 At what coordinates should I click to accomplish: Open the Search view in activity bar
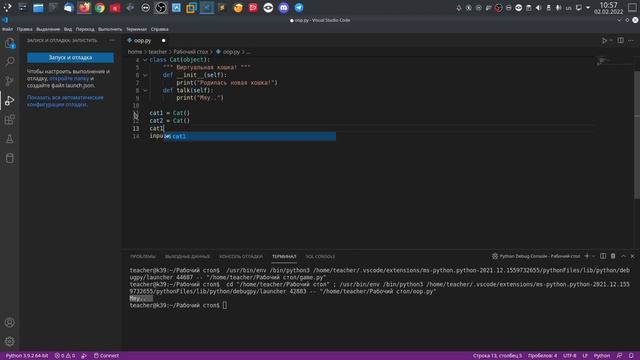click(x=9, y=62)
